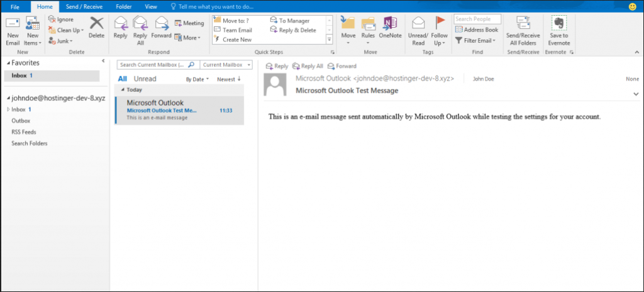Viewport: 644px width, 292px height.
Task: Show only Unread messages filter
Action: tap(145, 79)
